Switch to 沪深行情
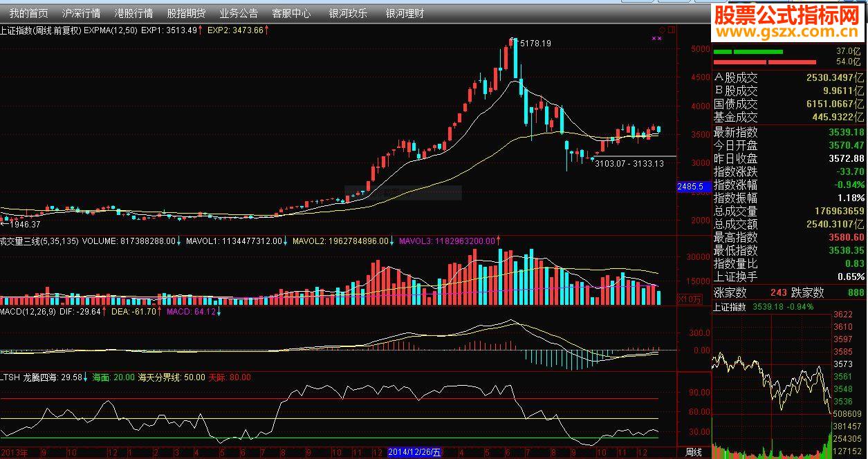 coord(81,13)
